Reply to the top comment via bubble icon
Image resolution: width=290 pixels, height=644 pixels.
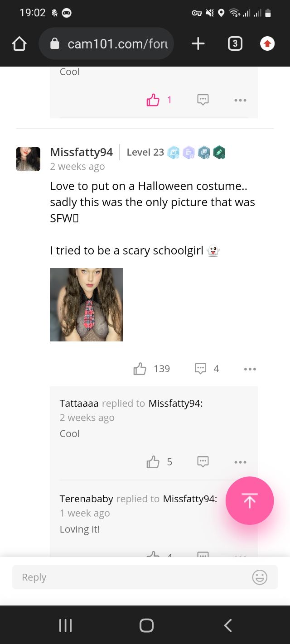pyautogui.click(x=203, y=100)
